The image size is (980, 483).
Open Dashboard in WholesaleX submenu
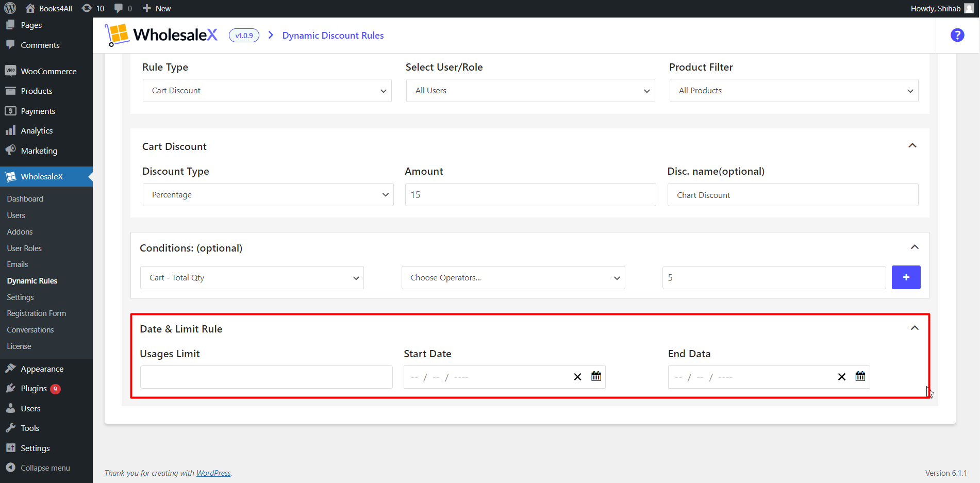coord(25,198)
